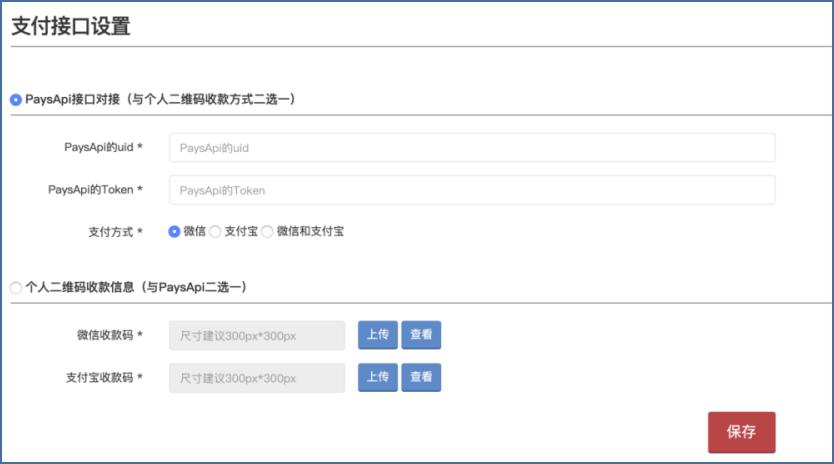Screen dimensions: 834x464
Task: Upload the 微信收款码 image via 上传
Action: click(x=378, y=335)
